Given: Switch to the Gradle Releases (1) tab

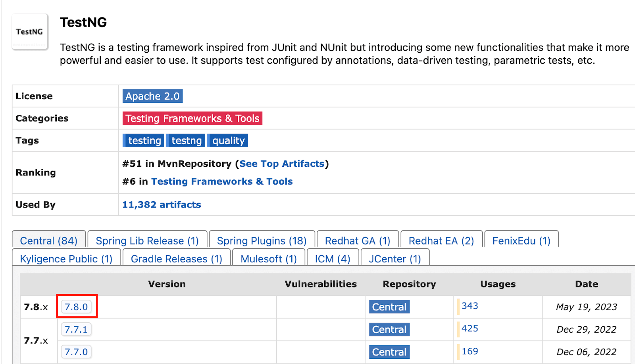Looking at the screenshot, I should coord(177,259).
